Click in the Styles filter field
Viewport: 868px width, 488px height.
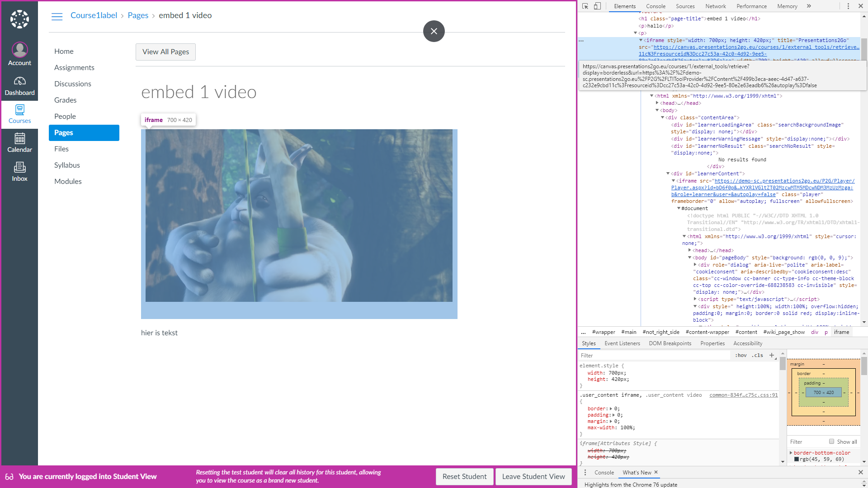[655, 355]
